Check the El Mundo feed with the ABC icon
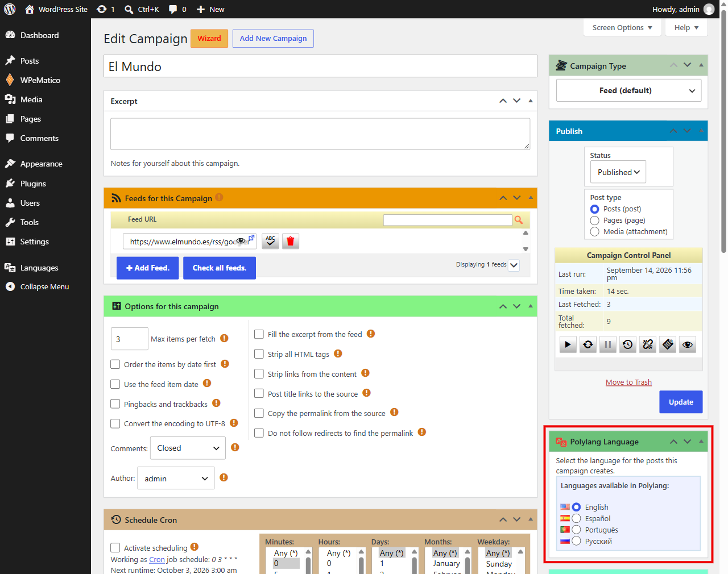Image resolution: width=728 pixels, height=574 pixels. click(x=270, y=241)
